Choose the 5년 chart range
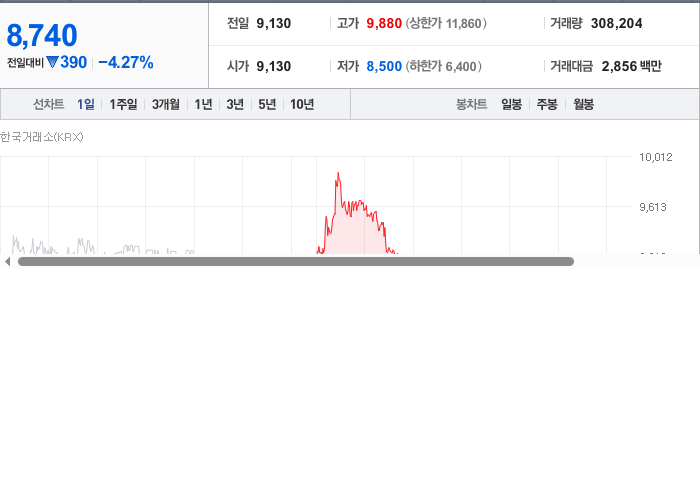The height and width of the screenshot is (490, 700). coord(267,104)
